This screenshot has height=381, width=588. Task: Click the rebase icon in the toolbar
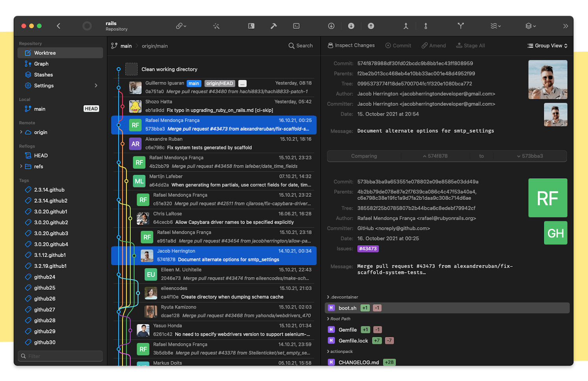(x=425, y=26)
